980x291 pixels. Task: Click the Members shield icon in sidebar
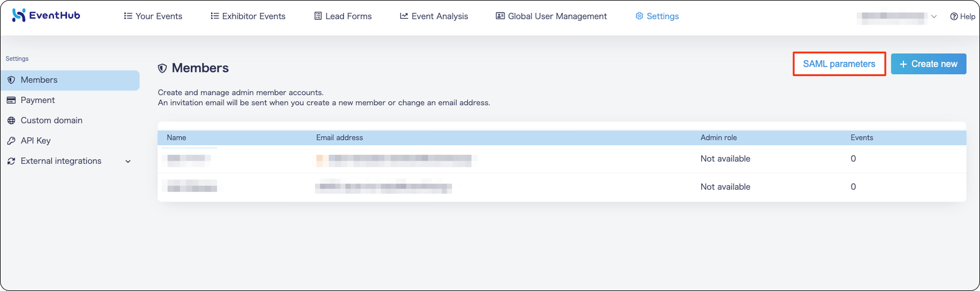11,80
